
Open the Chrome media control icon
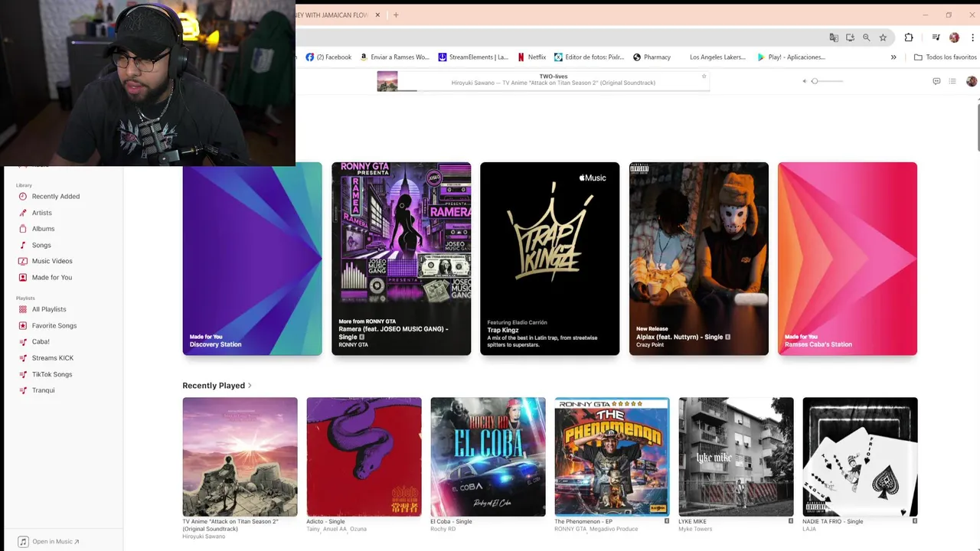pyautogui.click(x=936, y=37)
